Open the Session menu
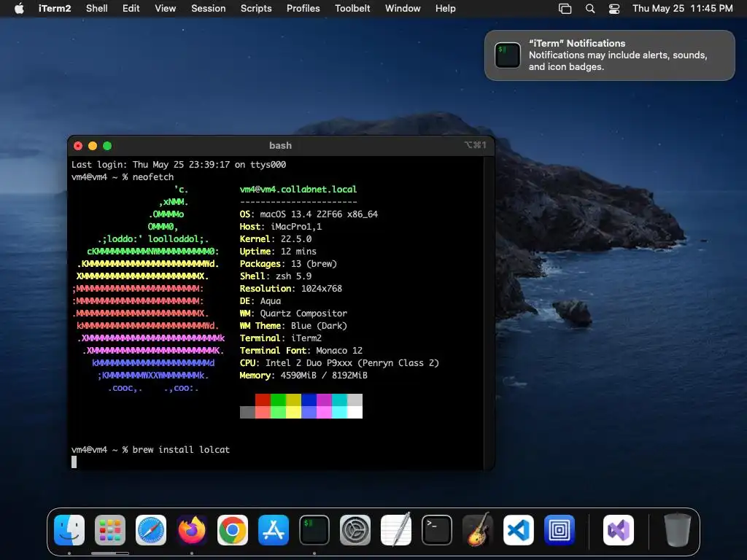 [208, 9]
